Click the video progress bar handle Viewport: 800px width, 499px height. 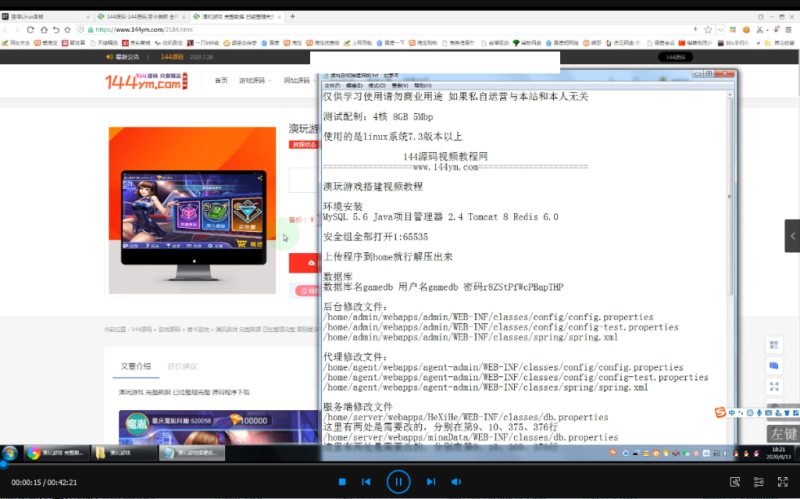4,464
